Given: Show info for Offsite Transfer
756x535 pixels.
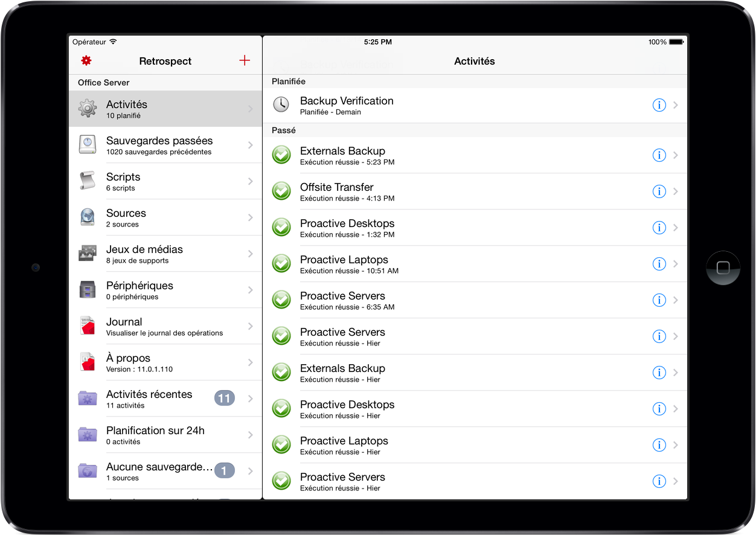Looking at the screenshot, I should coord(659,191).
